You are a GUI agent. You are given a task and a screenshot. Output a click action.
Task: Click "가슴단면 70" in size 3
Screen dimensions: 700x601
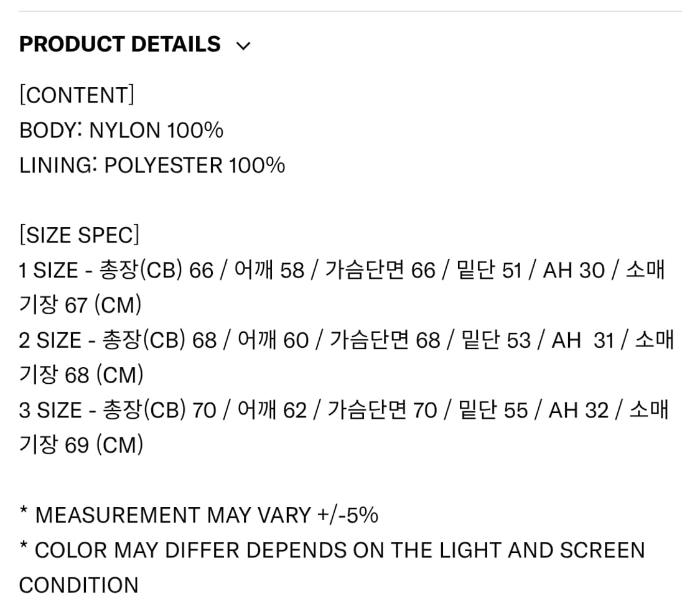click(382, 411)
